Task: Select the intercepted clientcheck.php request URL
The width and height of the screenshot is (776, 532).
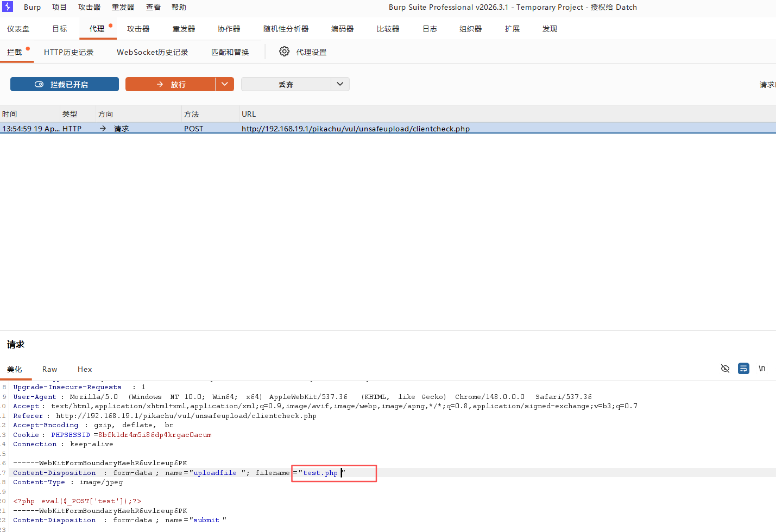Action: click(x=356, y=129)
